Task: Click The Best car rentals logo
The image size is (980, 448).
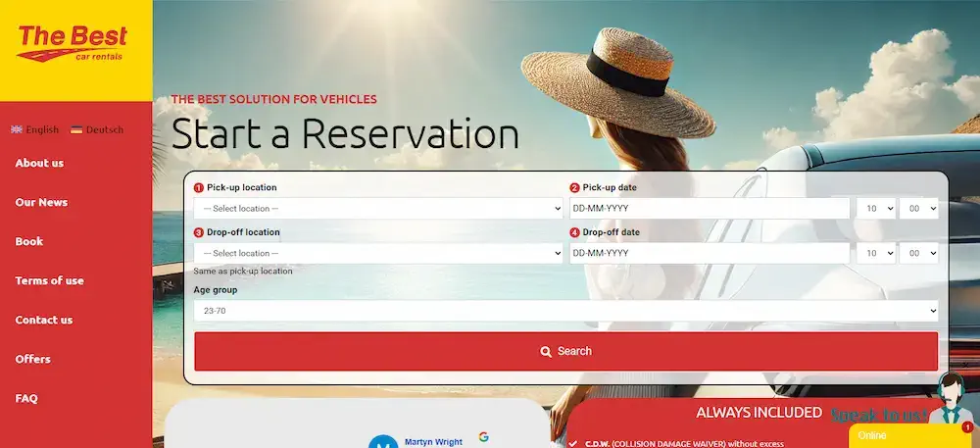Action: click(73, 44)
